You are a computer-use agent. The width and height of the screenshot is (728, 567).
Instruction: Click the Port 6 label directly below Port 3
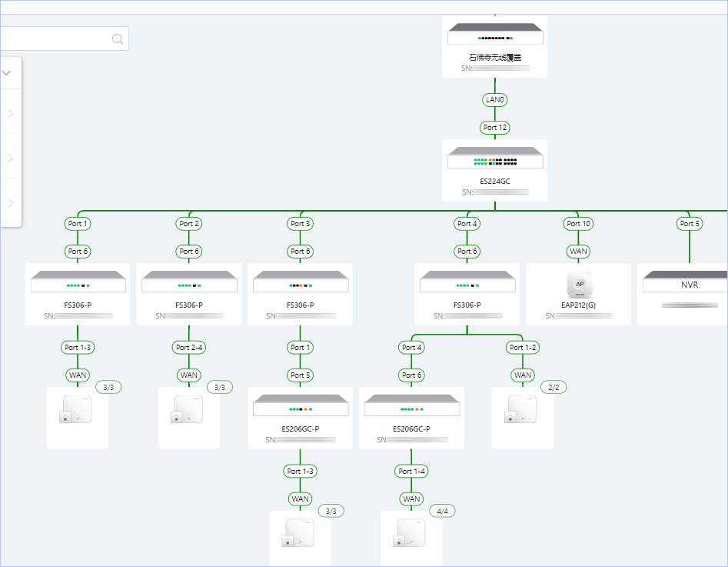[301, 252]
